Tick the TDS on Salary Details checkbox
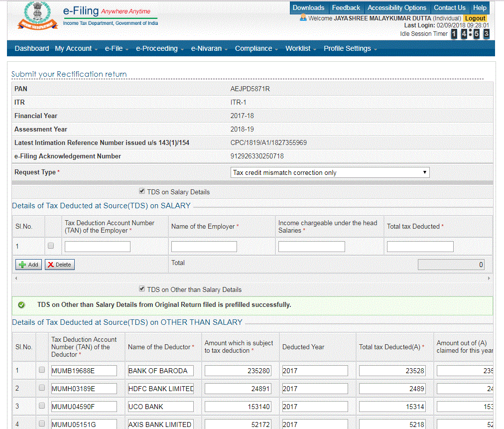Screen dimensions: 504x429 pyautogui.click(x=142, y=191)
